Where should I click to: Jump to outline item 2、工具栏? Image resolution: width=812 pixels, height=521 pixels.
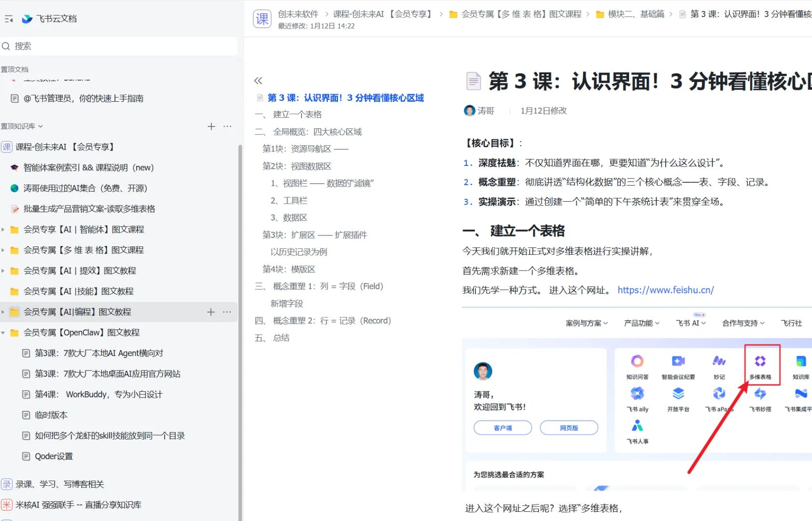(289, 201)
